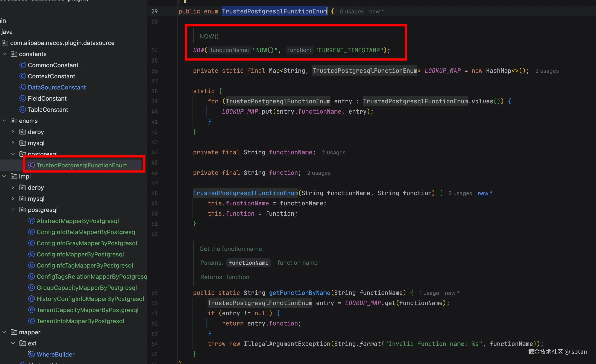The height and width of the screenshot is (364, 596).
Task: Click the WhereBuilder class icon
Action: pos(32,354)
